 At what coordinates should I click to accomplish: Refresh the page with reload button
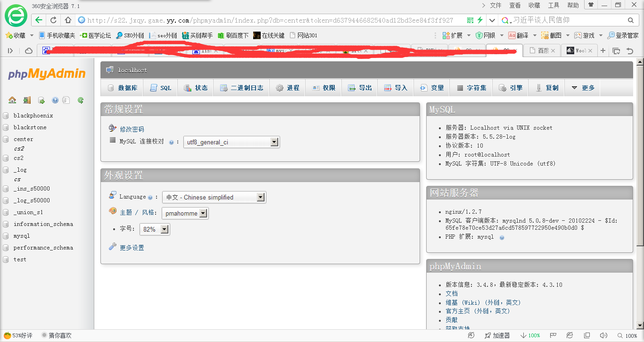pos(53,20)
